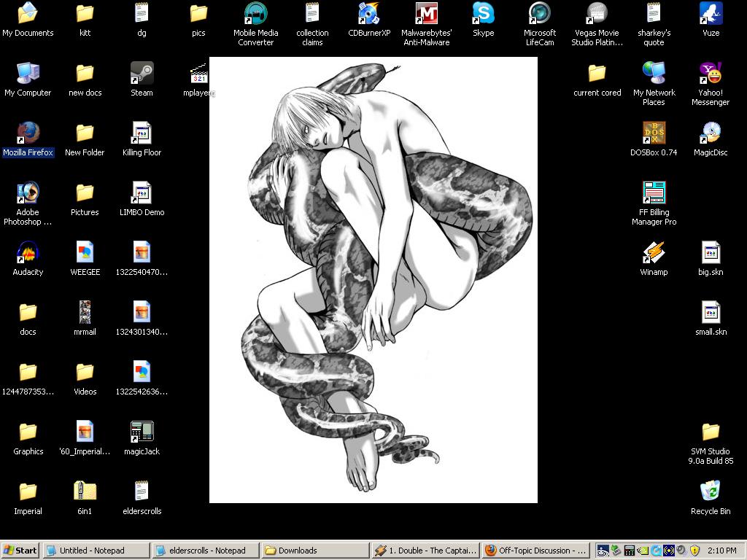Switch to elderscrolls - Notepad in taskbar
This screenshot has height=560, width=747.
(x=206, y=551)
